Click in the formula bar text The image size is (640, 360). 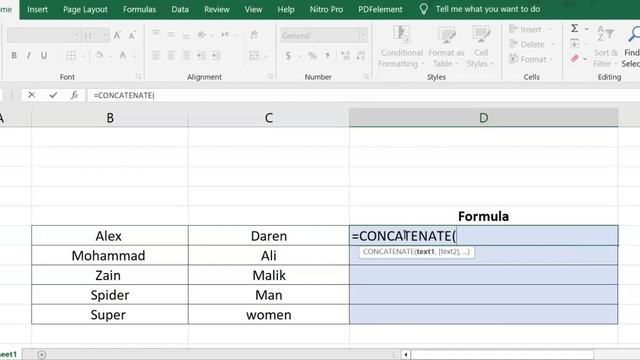(124, 95)
